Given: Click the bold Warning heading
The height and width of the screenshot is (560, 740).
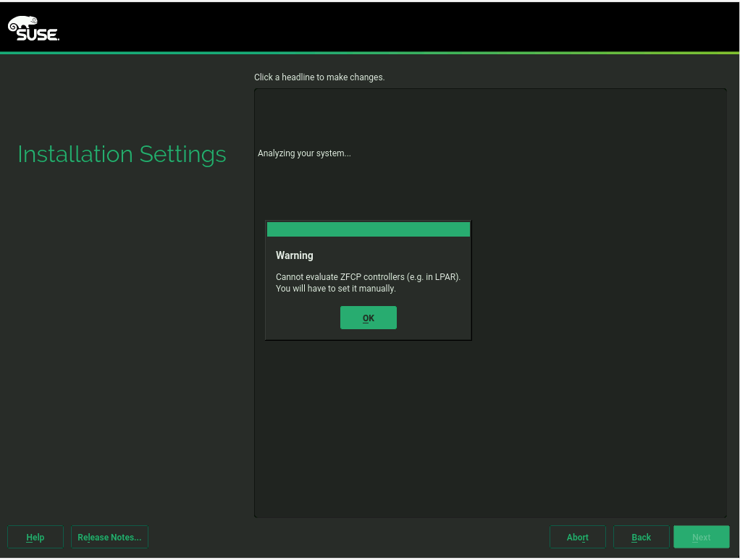Looking at the screenshot, I should pos(294,255).
